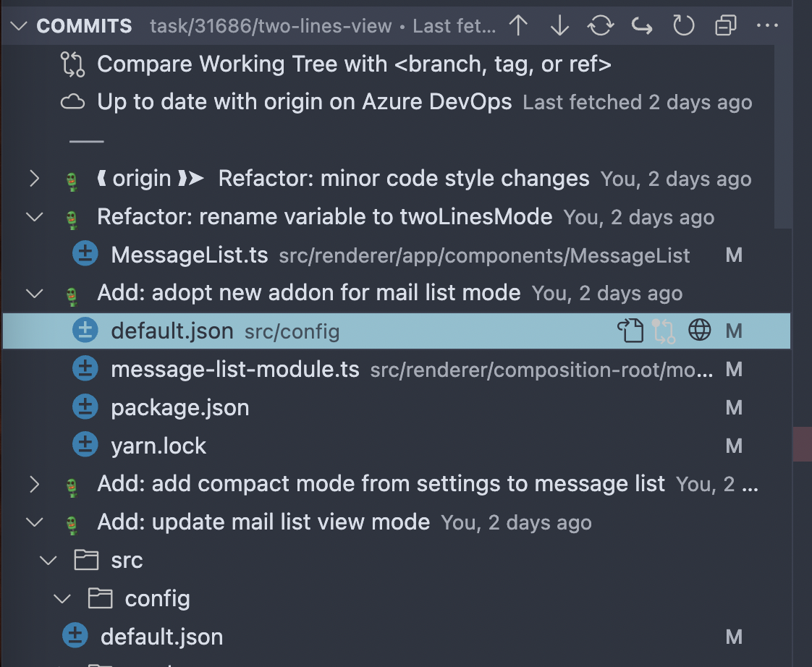Open default.json under the config folder
The width and height of the screenshot is (812, 667).
pyautogui.click(x=161, y=637)
